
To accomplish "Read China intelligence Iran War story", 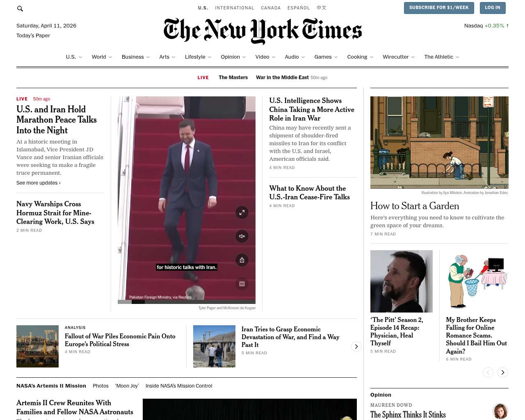I will pos(312,110).
